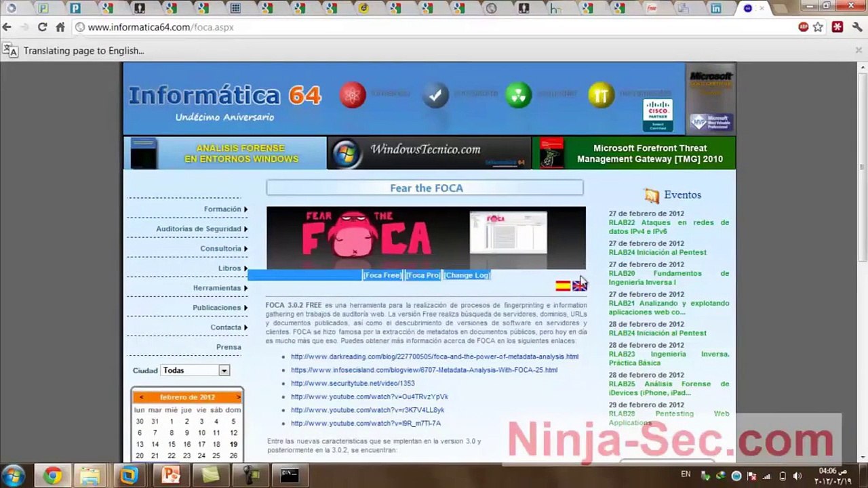
Task: Open the RLAB21 Analizando y explotando event
Action: point(669,308)
